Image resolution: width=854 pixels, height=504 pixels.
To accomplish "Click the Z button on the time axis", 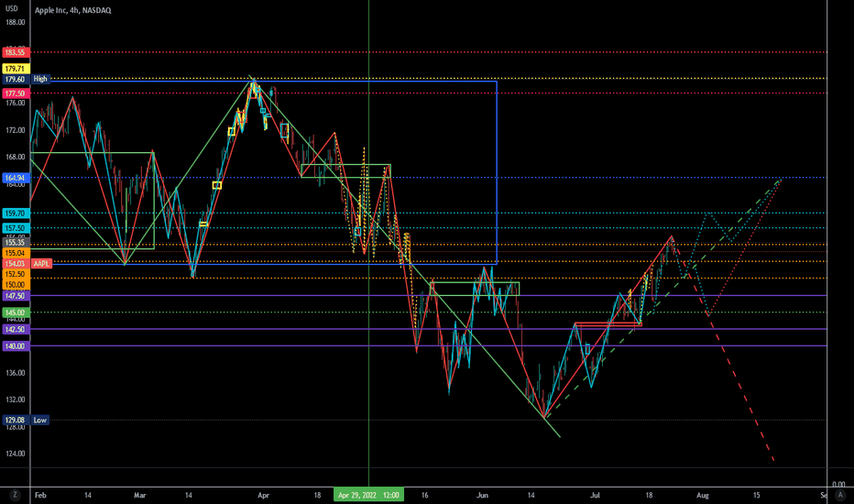I will [15, 495].
